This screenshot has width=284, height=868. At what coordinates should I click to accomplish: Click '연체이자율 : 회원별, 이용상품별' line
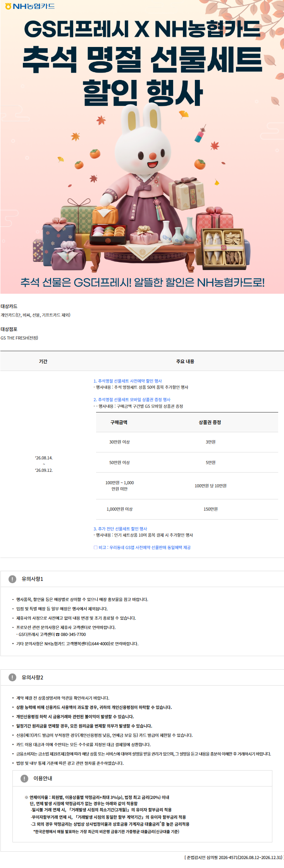tap(97, 797)
